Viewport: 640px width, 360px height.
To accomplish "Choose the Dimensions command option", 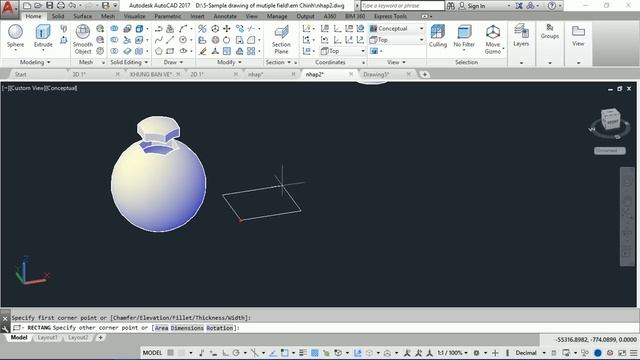I will [187, 328].
